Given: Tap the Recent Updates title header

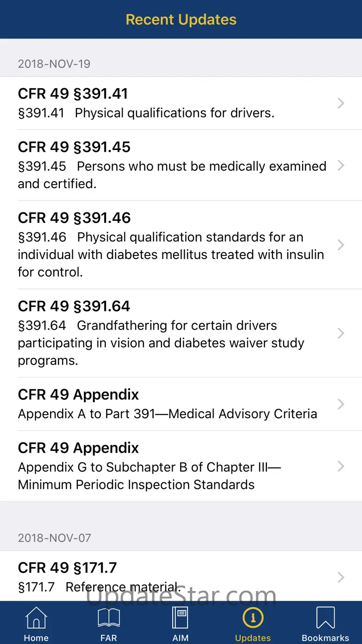Looking at the screenshot, I should point(181,20).
